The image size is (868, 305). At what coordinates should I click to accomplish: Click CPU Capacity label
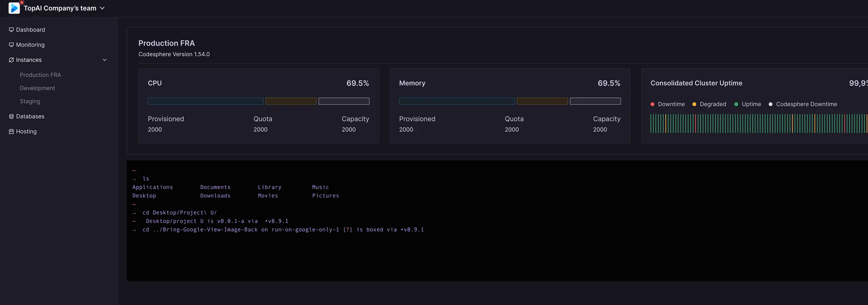(x=355, y=119)
